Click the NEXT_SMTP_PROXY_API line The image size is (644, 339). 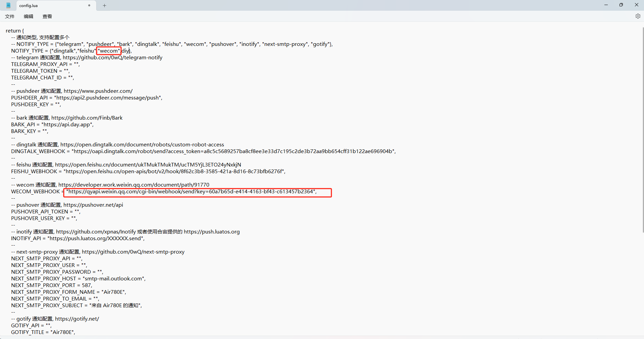coord(47,259)
